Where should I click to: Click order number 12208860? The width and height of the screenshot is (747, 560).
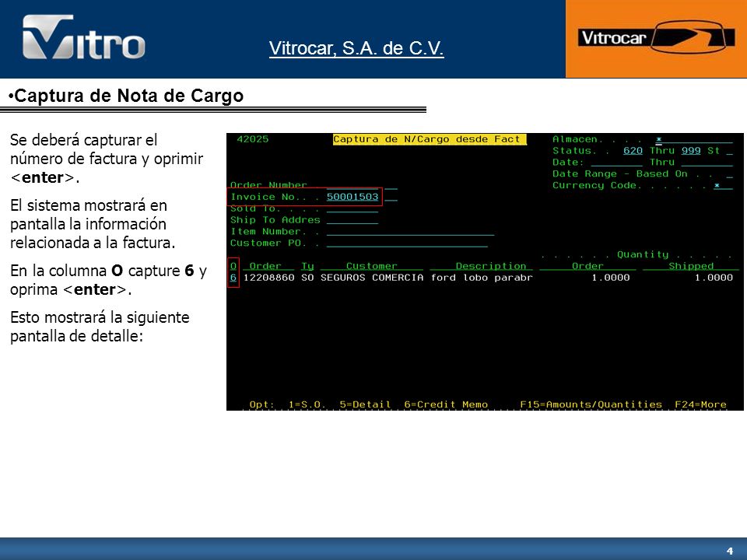pos(268,278)
